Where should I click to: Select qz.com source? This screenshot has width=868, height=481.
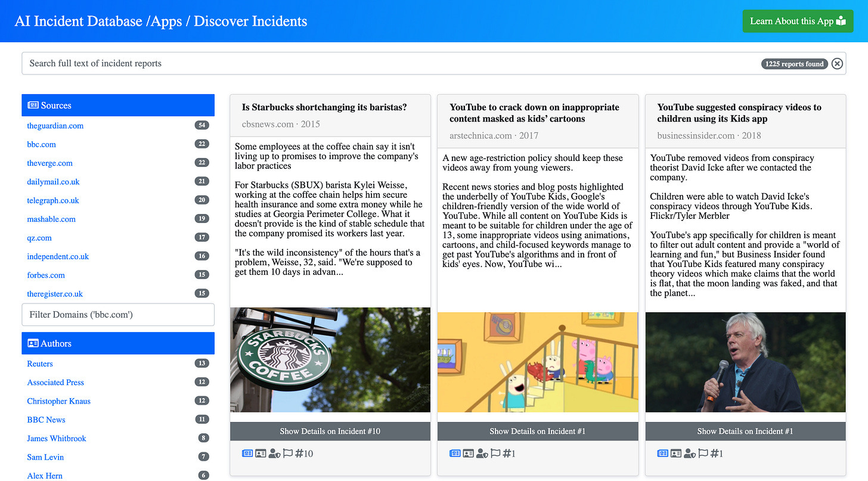coord(39,238)
